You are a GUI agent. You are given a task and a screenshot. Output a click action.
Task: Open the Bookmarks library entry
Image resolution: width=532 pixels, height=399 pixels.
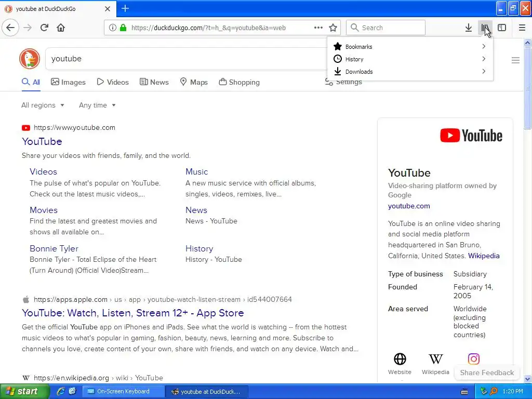(410, 46)
